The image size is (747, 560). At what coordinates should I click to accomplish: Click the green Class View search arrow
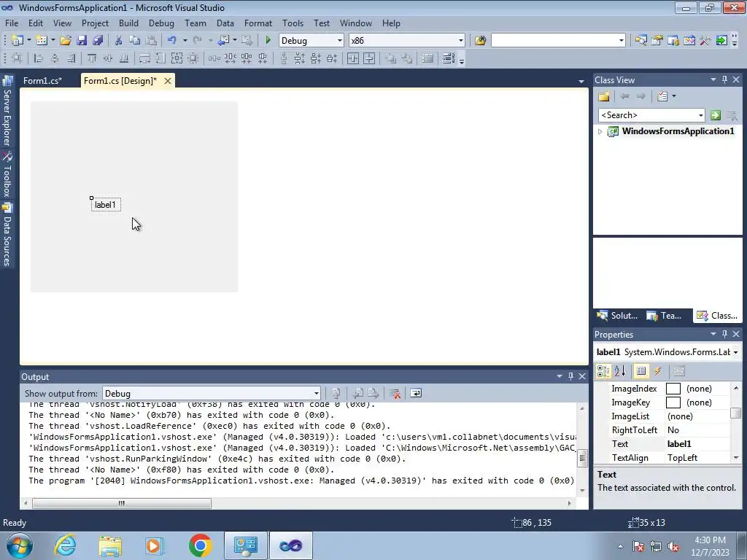coord(716,115)
